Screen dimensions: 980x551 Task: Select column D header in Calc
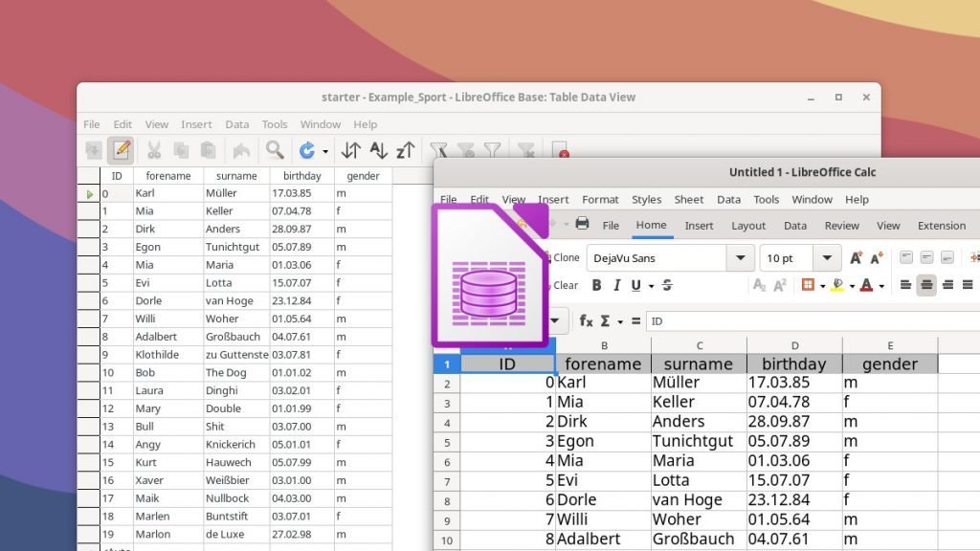[x=794, y=345]
